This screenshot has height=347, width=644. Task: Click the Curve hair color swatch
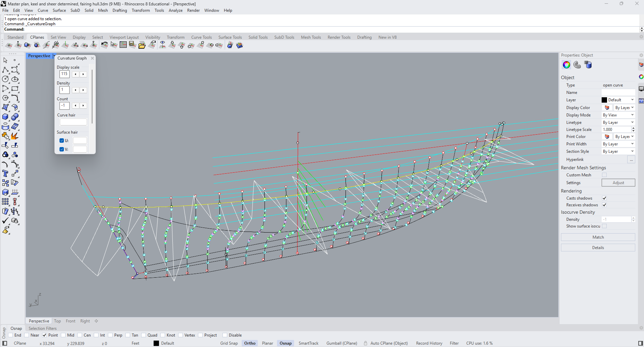tap(73, 122)
